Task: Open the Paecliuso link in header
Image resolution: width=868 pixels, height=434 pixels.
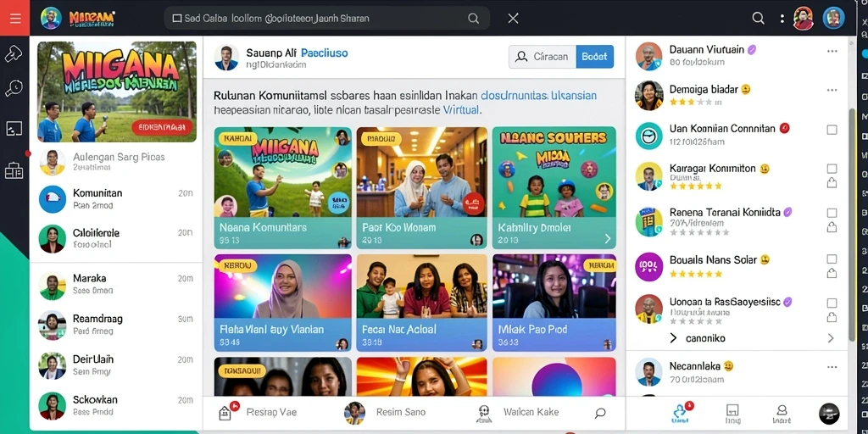Action: (x=325, y=53)
